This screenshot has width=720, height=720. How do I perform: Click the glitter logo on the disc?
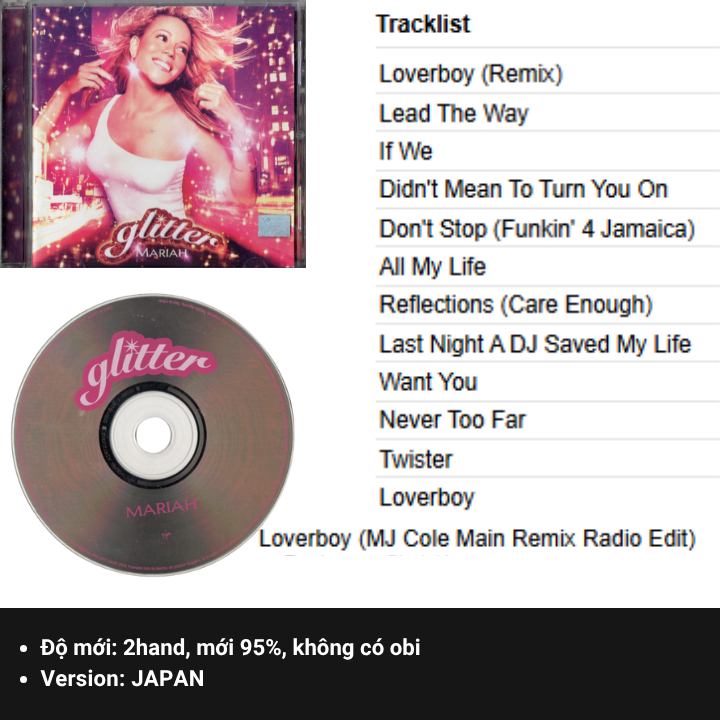[x=146, y=370]
